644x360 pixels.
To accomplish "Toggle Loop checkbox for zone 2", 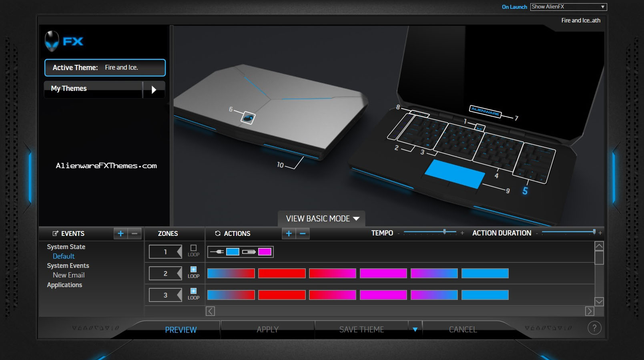I will coord(193,269).
